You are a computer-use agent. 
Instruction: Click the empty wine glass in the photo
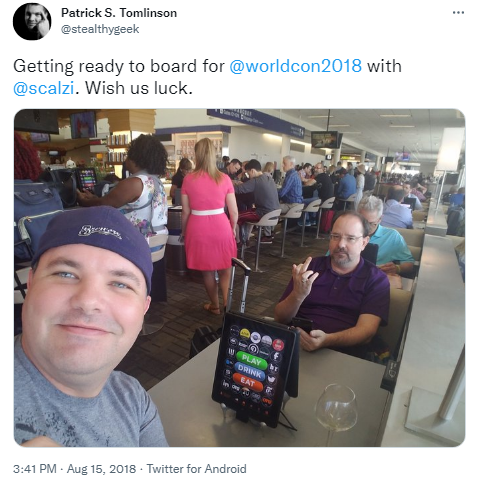[x=336, y=413]
